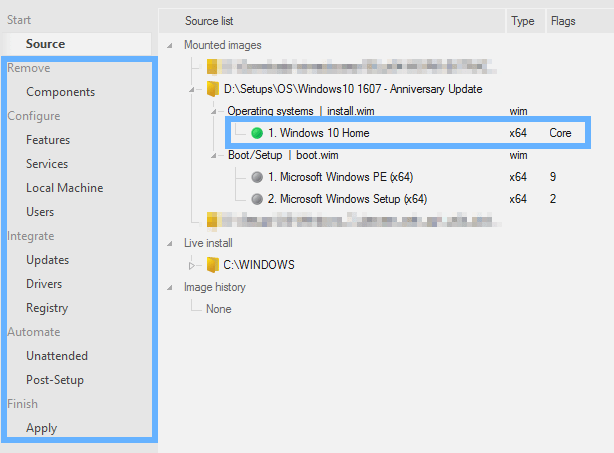Viewport: 614px width, 453px height.
Task: Click the folder icon of the first blurred mounted image
Action: click(x=213, y=67)
